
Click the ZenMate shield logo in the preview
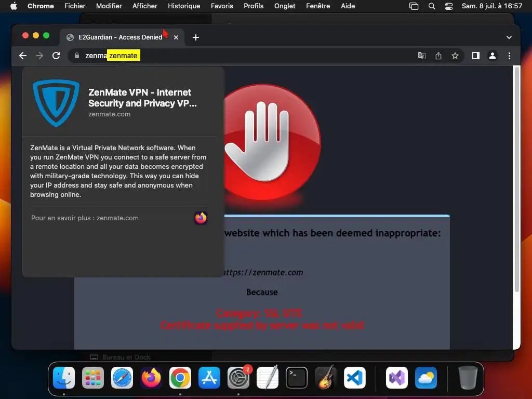[56, 103]
